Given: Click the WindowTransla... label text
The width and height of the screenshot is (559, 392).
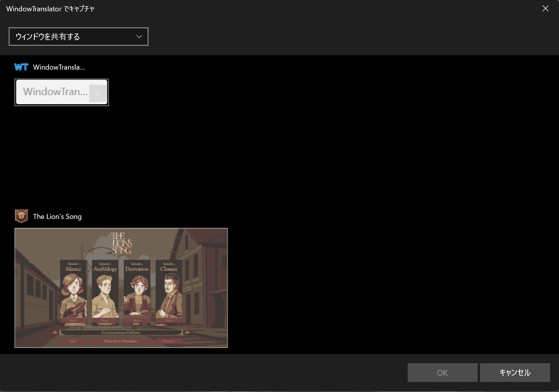Looking at the screenshot, I should coord(59,67).
